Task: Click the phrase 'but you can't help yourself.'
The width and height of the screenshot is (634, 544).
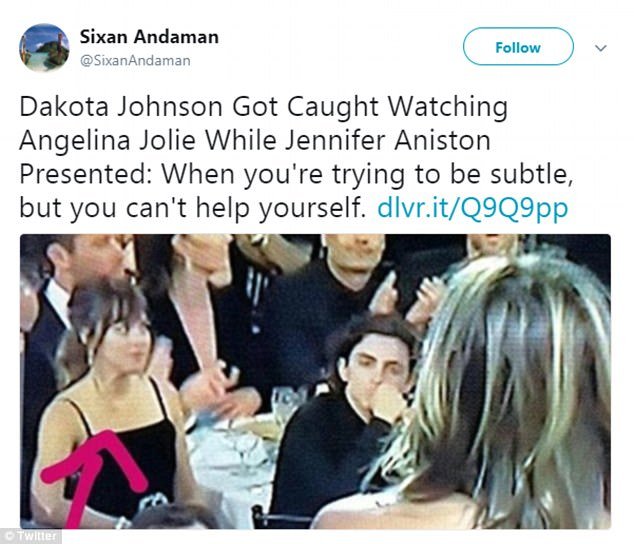Action: coord(192,208)
